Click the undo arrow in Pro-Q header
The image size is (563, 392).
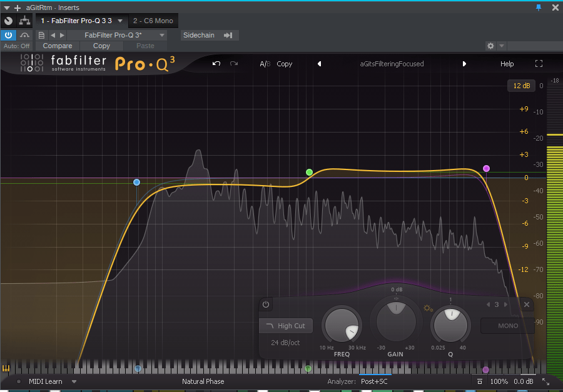click(216, 64)
